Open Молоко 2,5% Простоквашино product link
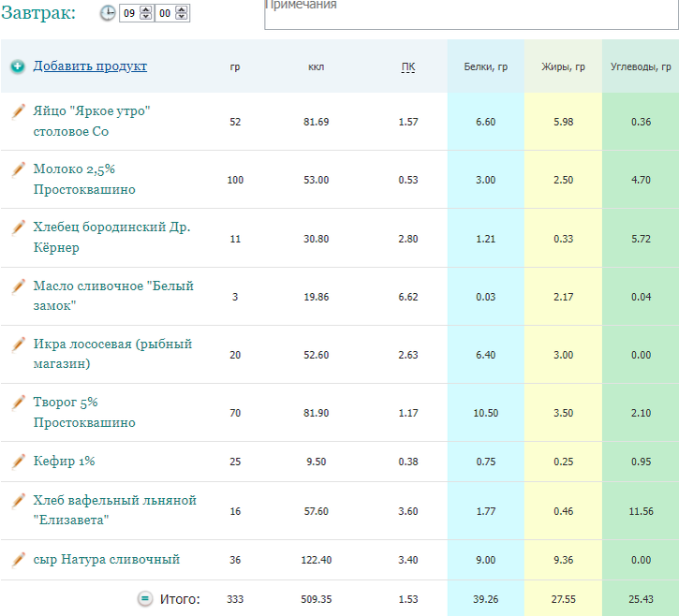Image resolution: width=679 pixels, height=616 pixels. tap(84, 179)
